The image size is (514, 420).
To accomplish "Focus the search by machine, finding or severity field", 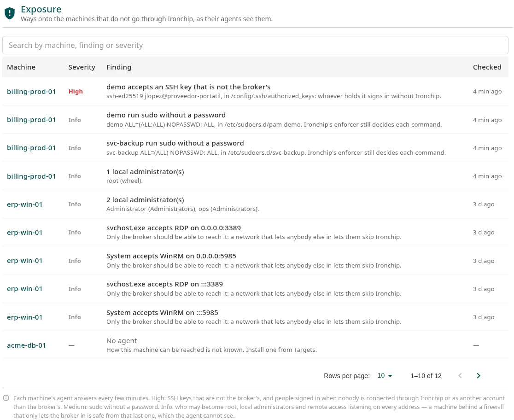I will [x=255, y=45].
